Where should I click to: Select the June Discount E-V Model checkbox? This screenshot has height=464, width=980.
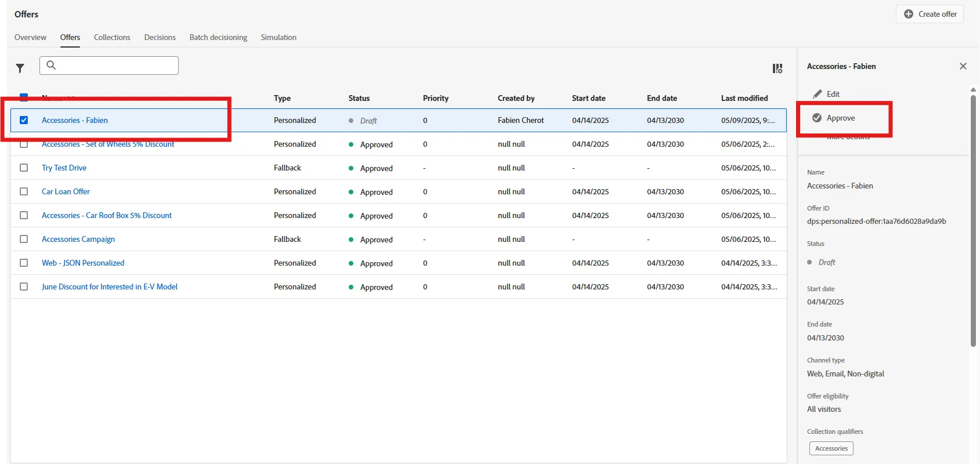click(x=24, y=287)
